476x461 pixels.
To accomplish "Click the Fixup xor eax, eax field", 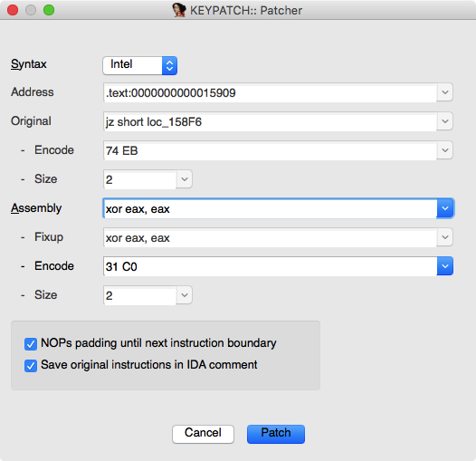I will point(270,237).
